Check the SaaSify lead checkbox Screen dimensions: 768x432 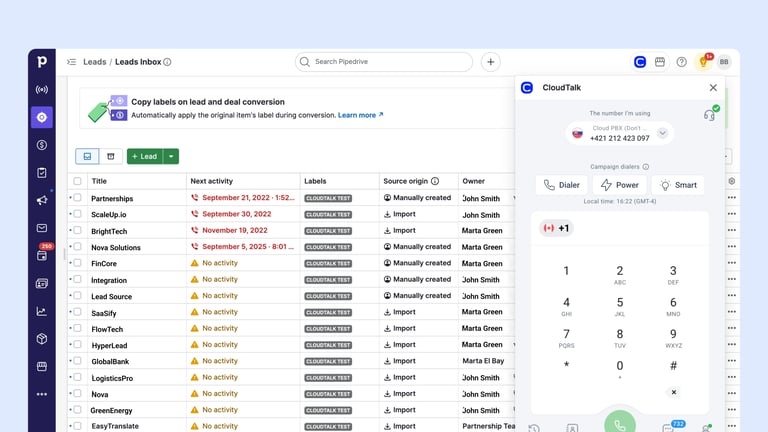pos(77,312)
